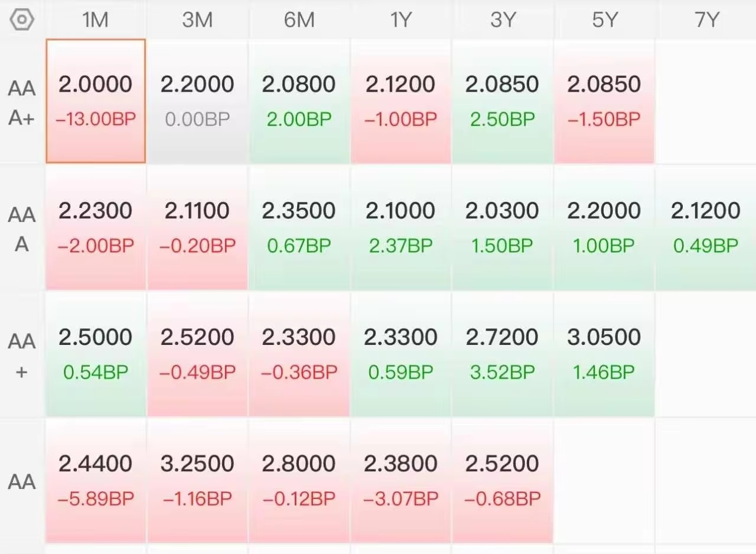
Task: Open AAA+ 1M cell showing 2.0000
Action: tap(96, 101)
